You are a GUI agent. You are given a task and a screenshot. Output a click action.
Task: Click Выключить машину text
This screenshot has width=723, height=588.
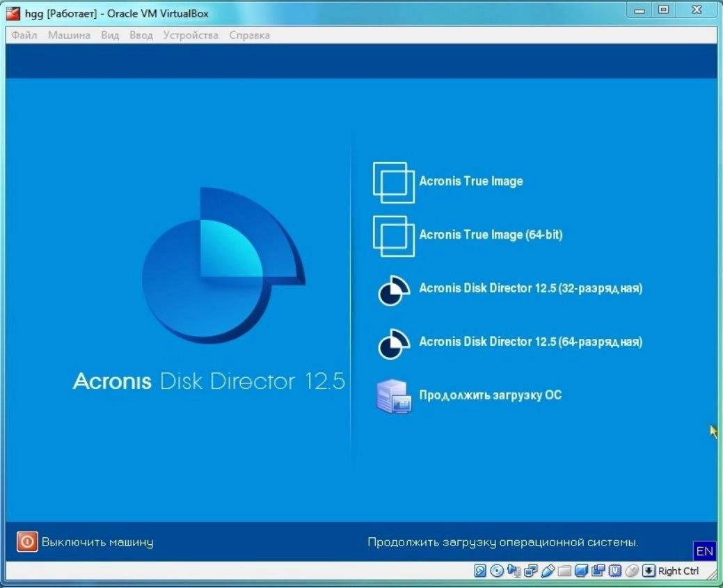click(97, 542)
